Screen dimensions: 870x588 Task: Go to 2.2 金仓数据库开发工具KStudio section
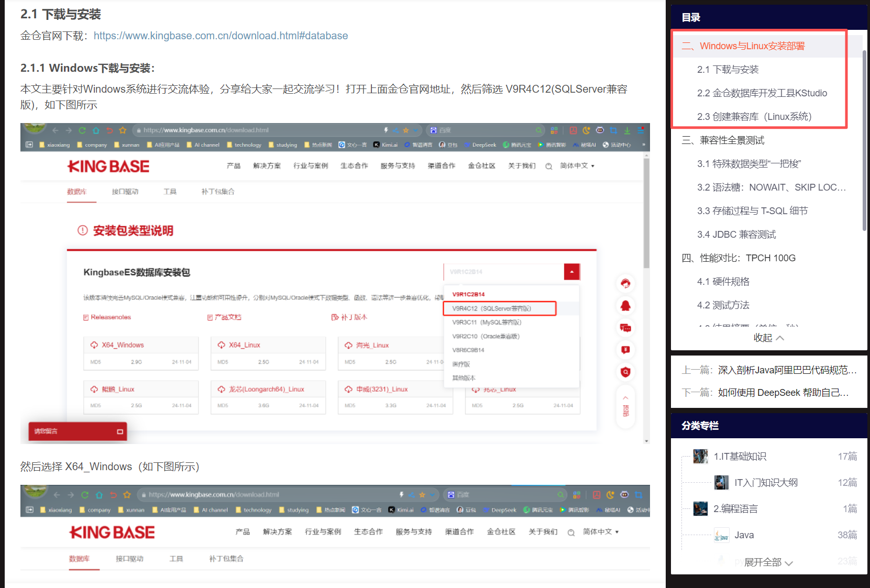point(762,93)
